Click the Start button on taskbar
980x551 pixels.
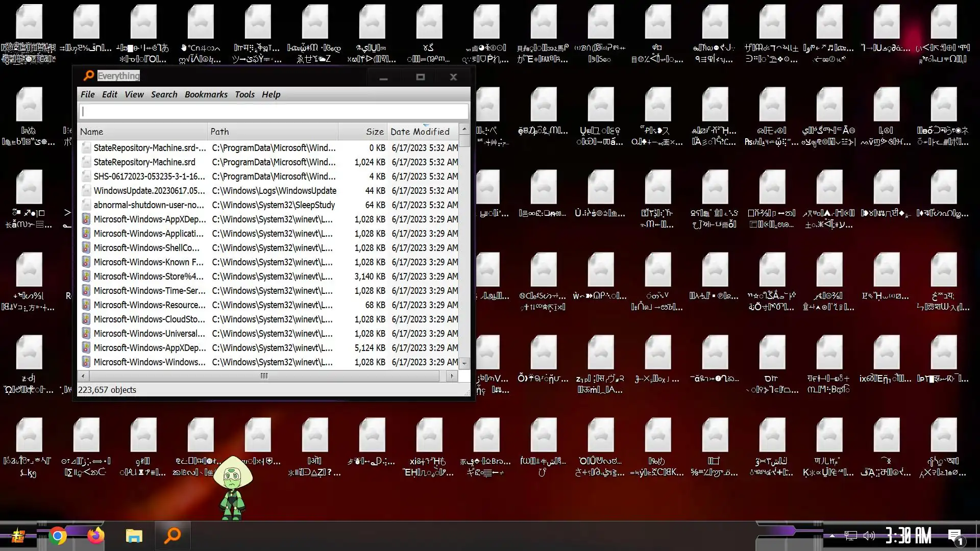pyautogui.click(x=19, y=536)
